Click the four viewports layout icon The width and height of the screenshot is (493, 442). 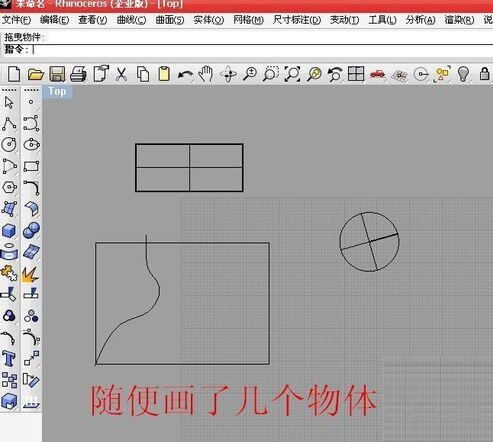[356, 74]
